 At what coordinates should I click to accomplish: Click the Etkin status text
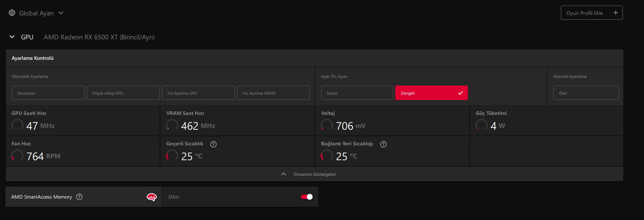[x=174, y=197]
